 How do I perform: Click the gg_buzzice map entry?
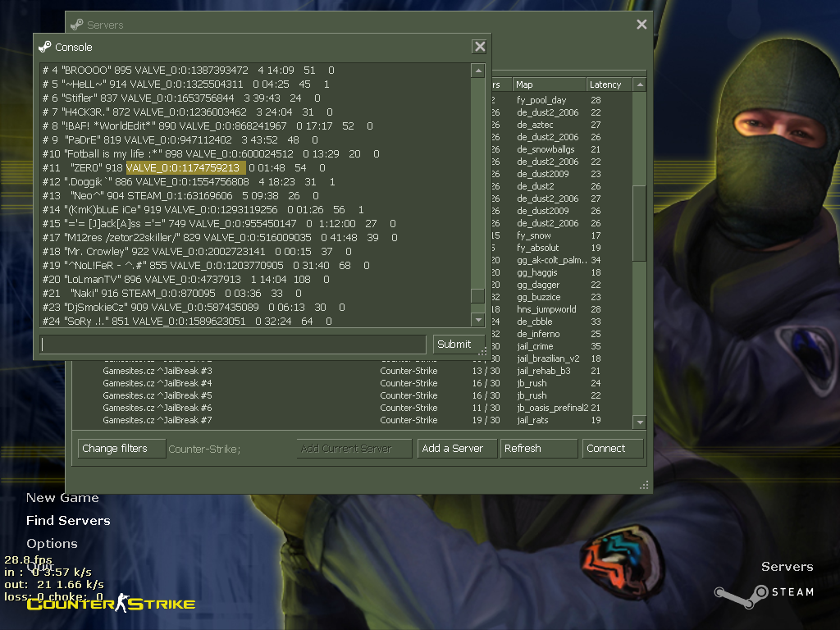[538, 297]
